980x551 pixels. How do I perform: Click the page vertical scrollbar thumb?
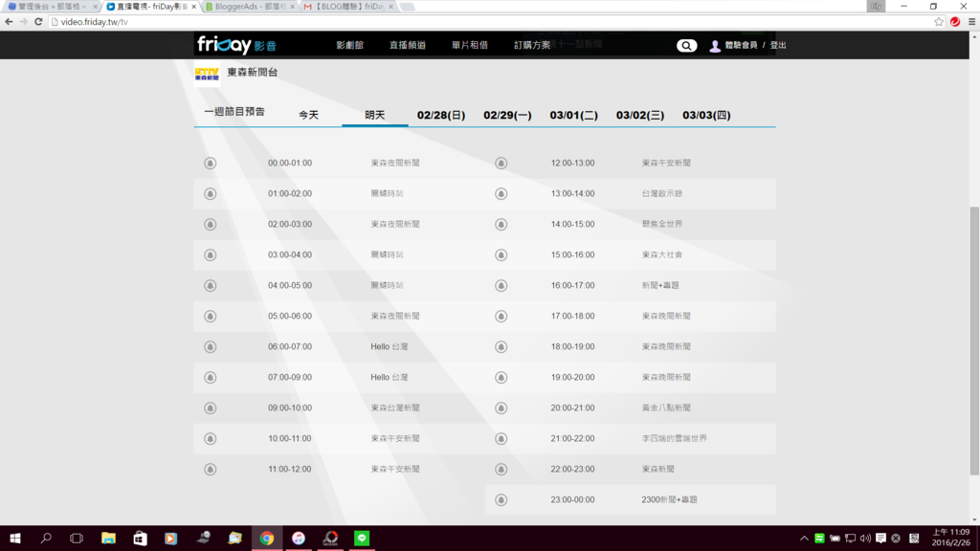coord(974,341)
